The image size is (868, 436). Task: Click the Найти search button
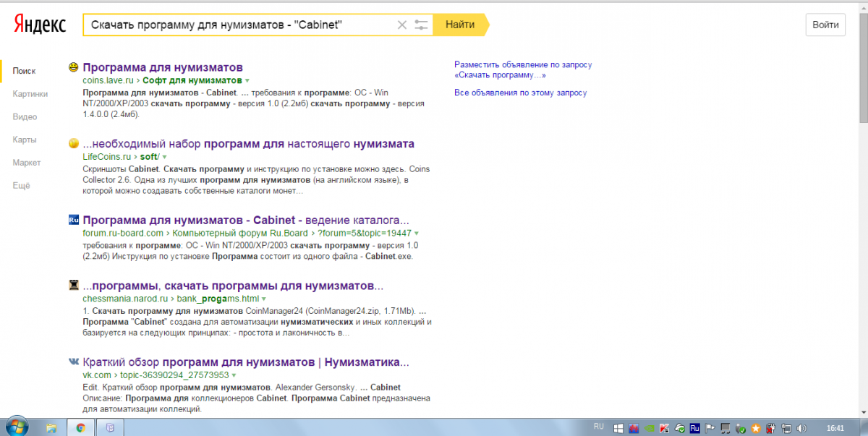pyautogui.click(x=460, y=25)
